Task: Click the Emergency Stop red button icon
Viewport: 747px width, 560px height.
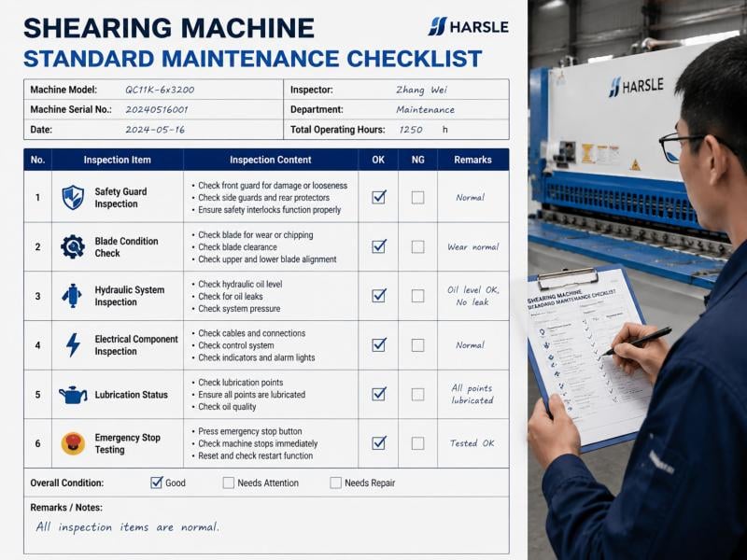Action: pyautogui.click(x=73, y=443)
